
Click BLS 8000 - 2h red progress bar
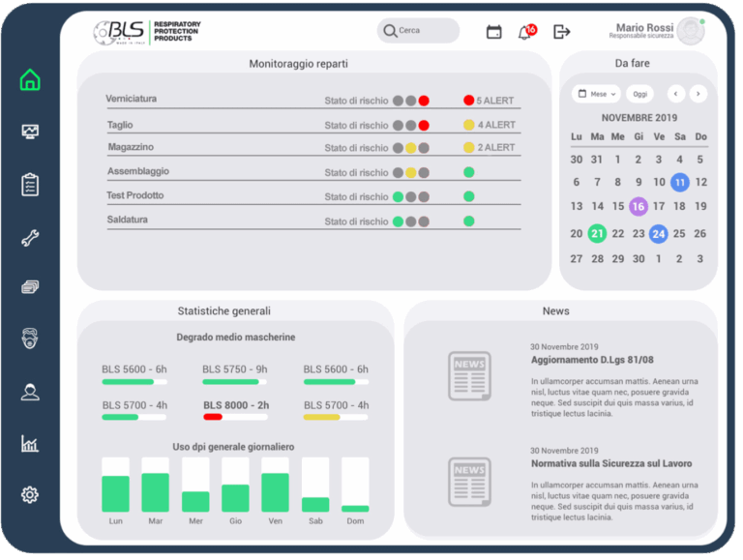[235, 417]
